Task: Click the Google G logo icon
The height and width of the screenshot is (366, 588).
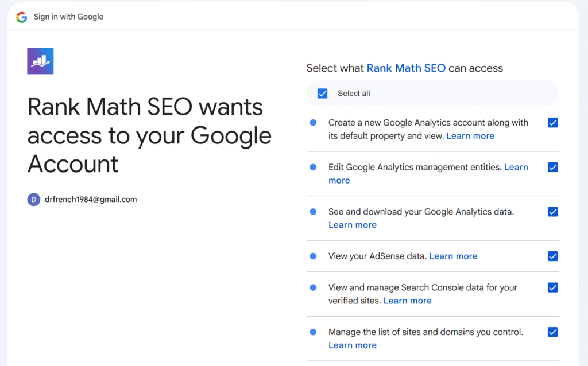Action: coord(22,17)
